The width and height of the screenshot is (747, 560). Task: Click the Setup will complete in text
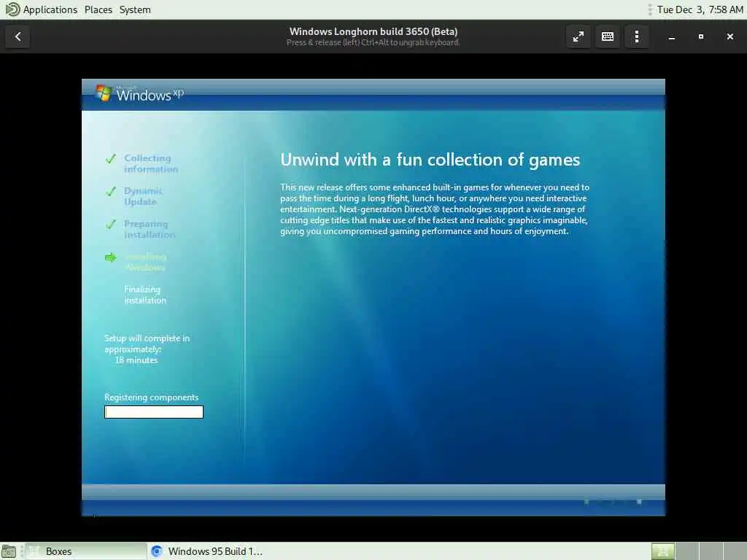coord(147,343)
